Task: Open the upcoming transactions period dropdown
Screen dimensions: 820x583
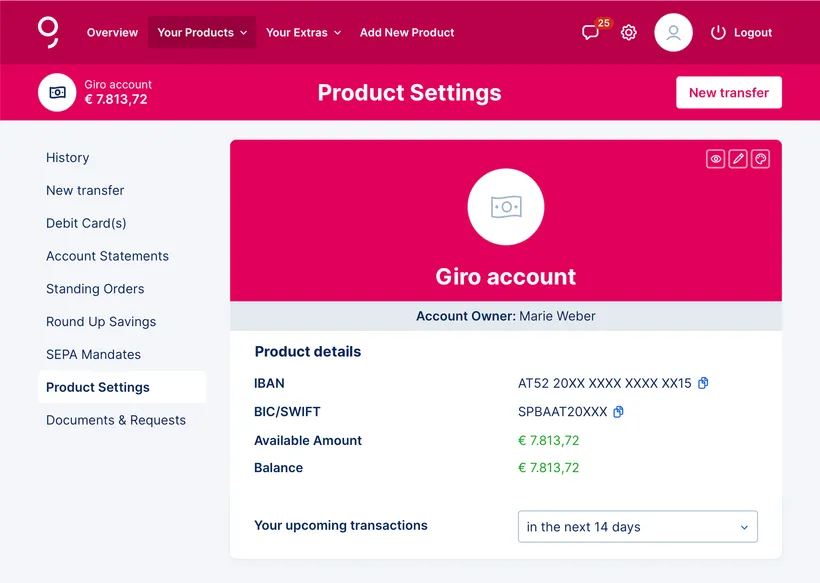Action: 637,527
